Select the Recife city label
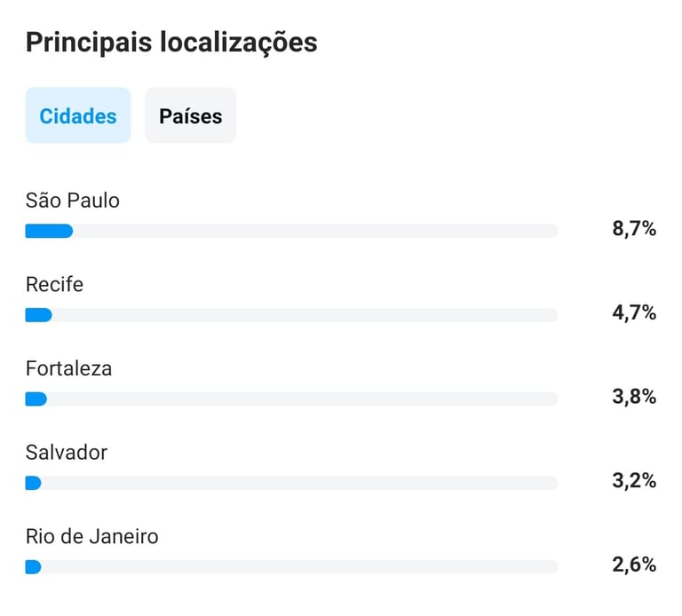Image resolution: width=682 pixels, height=616 pixels. click(x=54, y=284)
